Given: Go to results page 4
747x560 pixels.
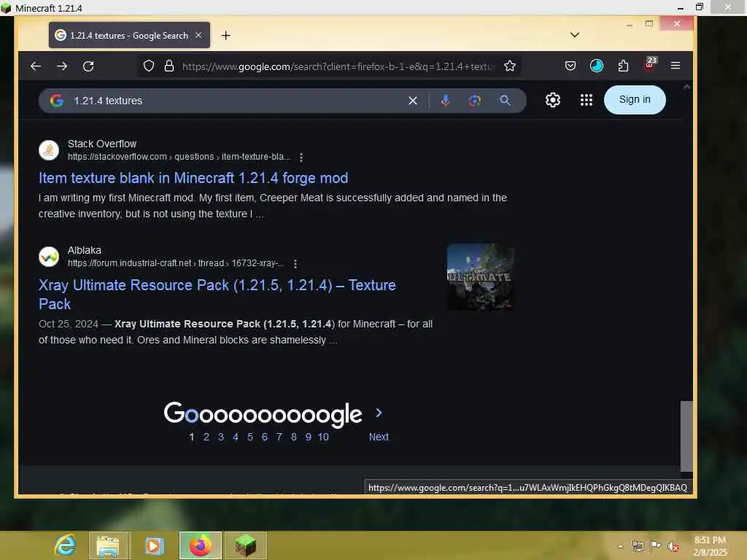Looking at the screenshot, I should coord(236,437).
